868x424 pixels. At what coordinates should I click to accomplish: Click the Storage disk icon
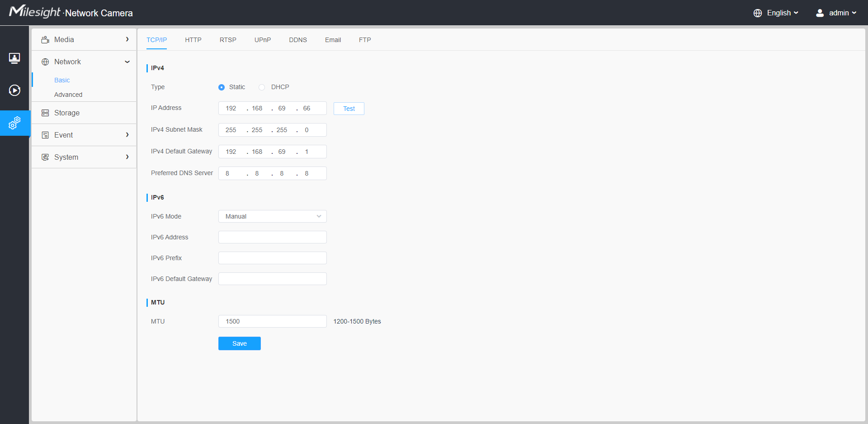click(x=45, y=113)
